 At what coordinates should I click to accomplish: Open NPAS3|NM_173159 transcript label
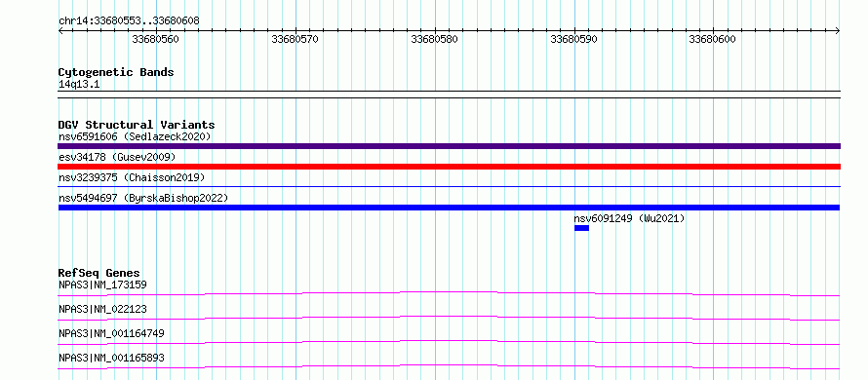[102, 285]
